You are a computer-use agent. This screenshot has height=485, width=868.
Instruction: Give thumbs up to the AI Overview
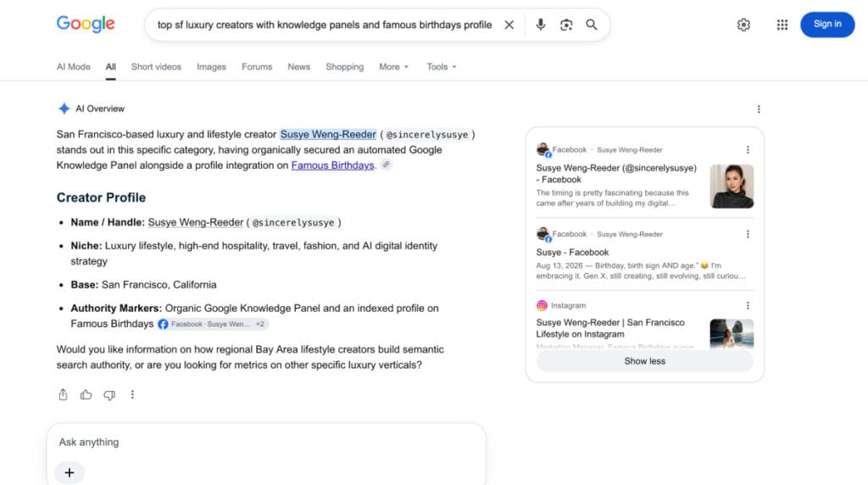(x=86, y=395)
